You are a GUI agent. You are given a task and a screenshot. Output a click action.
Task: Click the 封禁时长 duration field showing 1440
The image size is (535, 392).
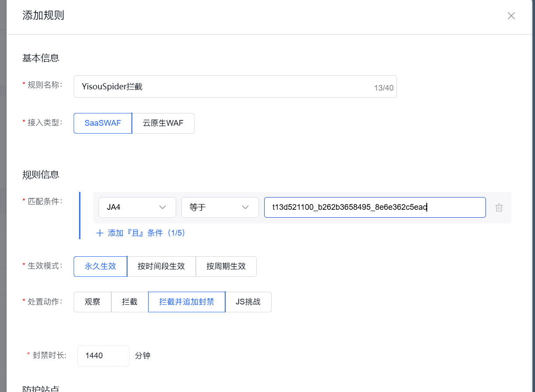point(103,356)
